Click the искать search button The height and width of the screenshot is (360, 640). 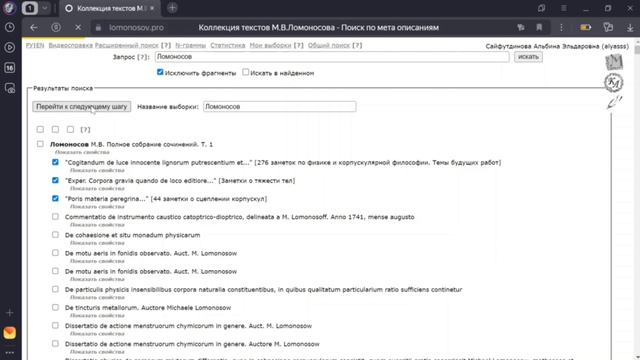tap(528, 57)
